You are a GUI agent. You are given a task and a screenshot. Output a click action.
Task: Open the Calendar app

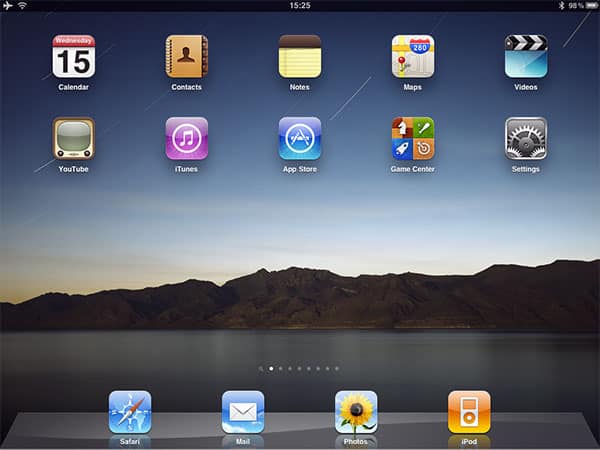tap(73, 57)
